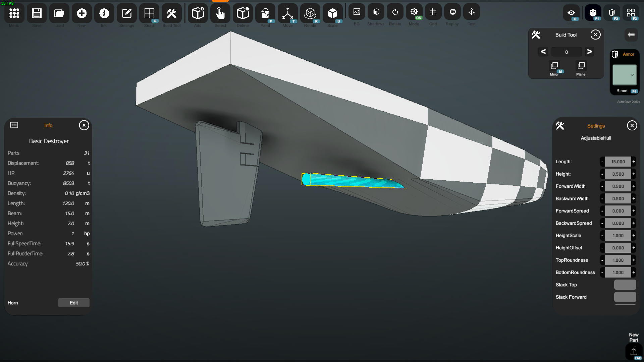Viewport: 644px width, 362px height.
Task: Toggle the Grid display
Action: click(433, 12)
